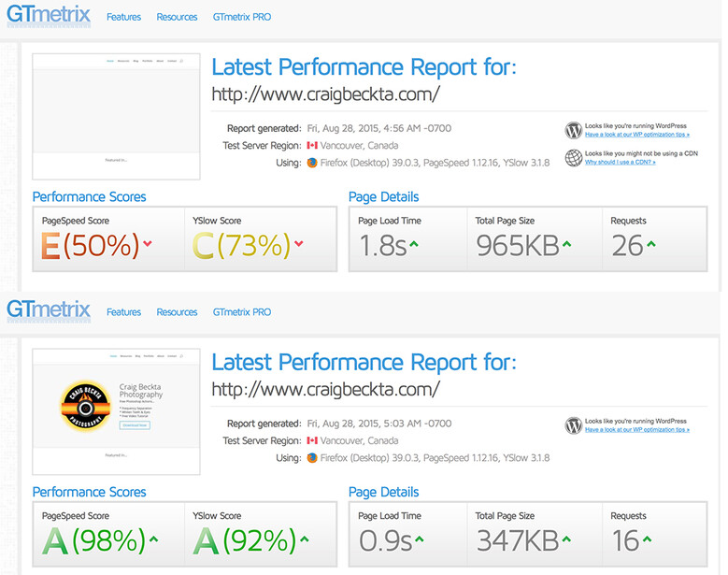Click the WordPress icon in the top report
The image size is (728, 575).
[x=574, y=131]
